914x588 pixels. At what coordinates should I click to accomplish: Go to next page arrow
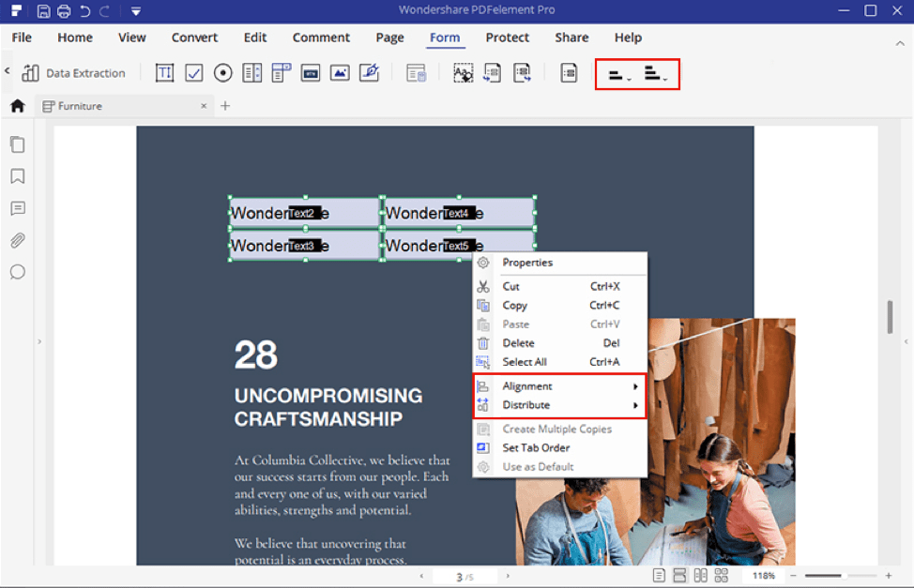tap(508, 577)
